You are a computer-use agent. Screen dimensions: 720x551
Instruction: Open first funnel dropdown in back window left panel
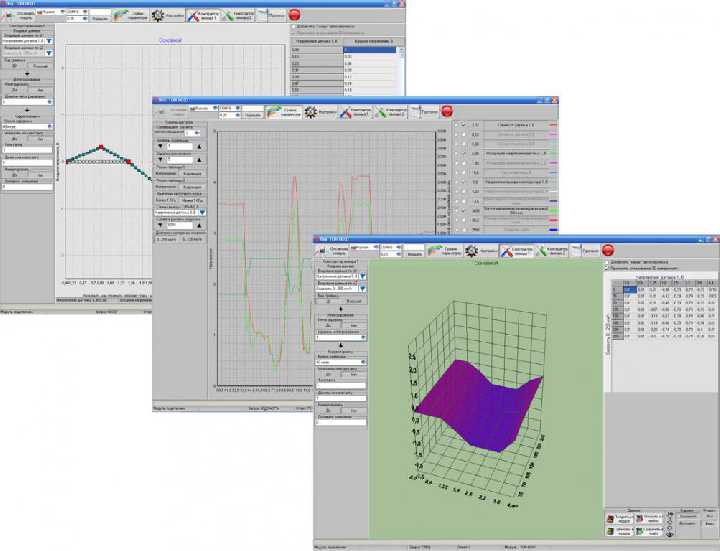(49, 41)
